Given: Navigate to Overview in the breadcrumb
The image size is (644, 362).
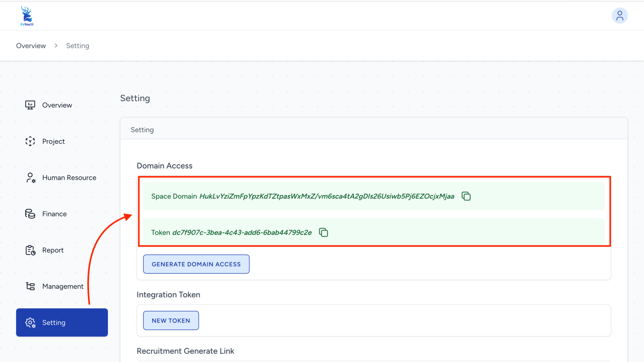Looking at the screenshot, I should tap(31, 46).
